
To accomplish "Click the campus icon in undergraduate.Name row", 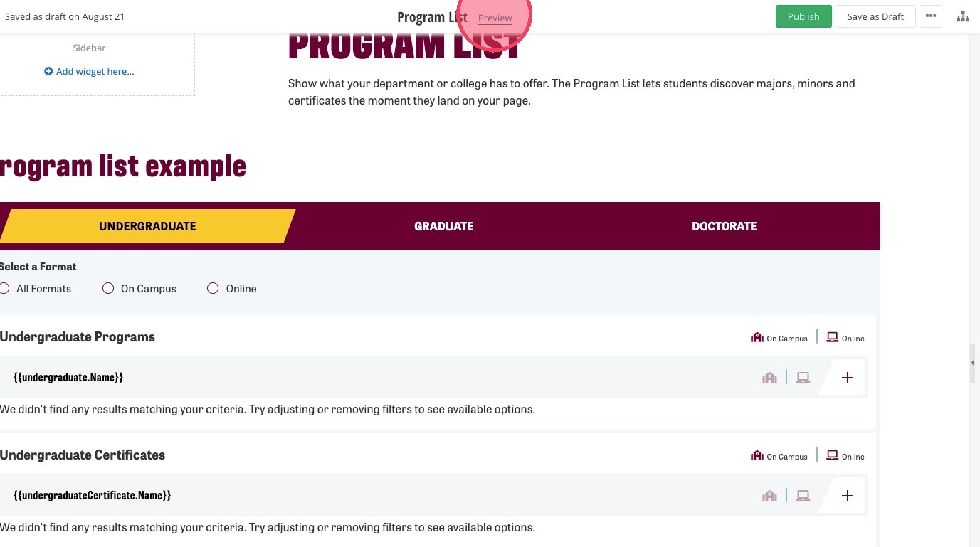I will tap(769, 378).
